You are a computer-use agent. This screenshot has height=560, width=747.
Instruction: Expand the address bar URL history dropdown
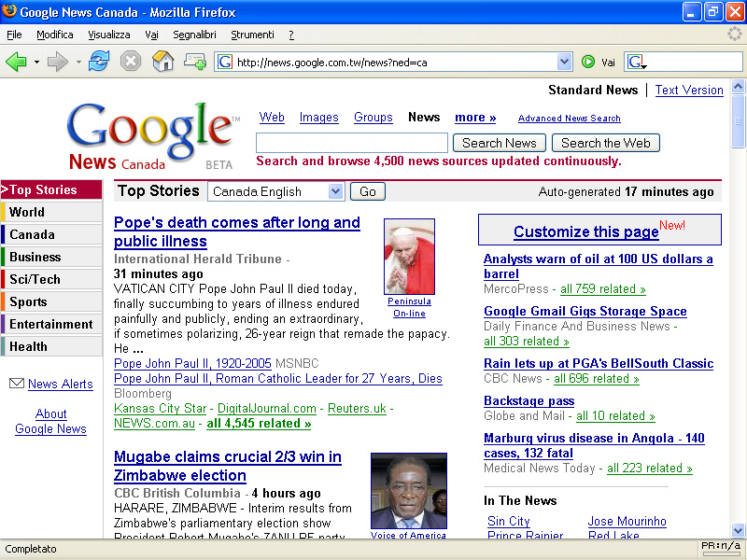[565, 62]
